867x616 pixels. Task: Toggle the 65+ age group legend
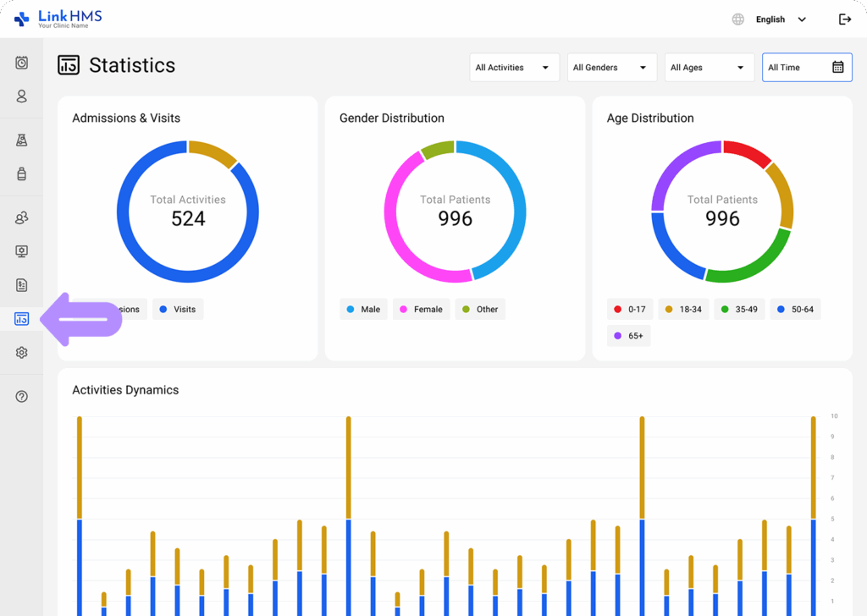(x=628, y=335)
